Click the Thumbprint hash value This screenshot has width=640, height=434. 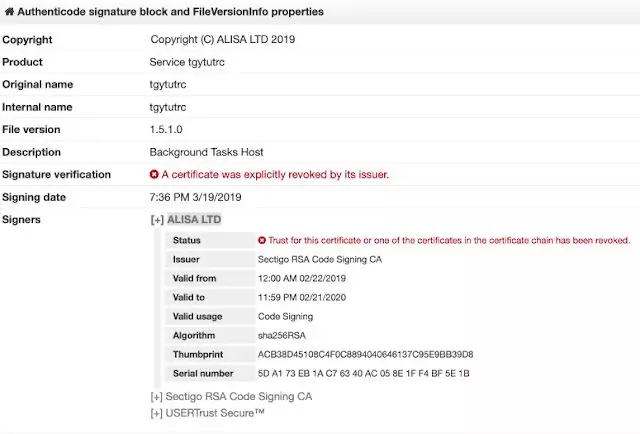pyautogui.click(x=365, y=354)
